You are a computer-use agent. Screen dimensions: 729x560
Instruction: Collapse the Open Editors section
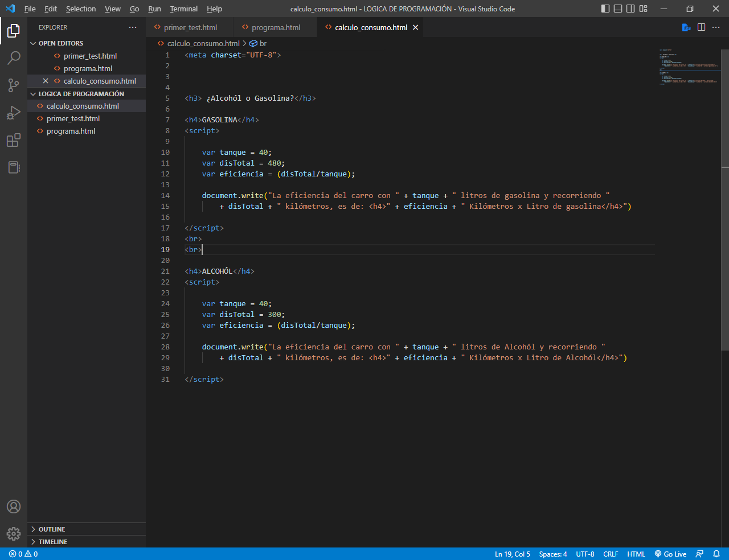(x=87, y=43)
